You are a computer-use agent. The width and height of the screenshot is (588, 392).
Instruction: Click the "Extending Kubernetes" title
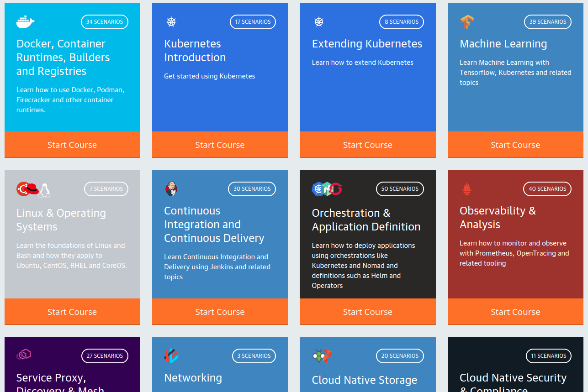tap(367, 44)
